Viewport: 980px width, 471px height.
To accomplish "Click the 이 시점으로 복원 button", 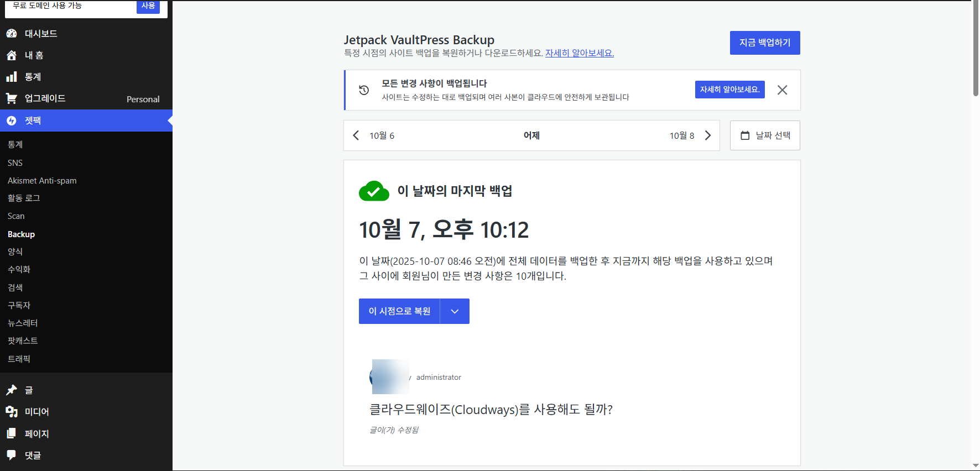I will click(399, 311).
